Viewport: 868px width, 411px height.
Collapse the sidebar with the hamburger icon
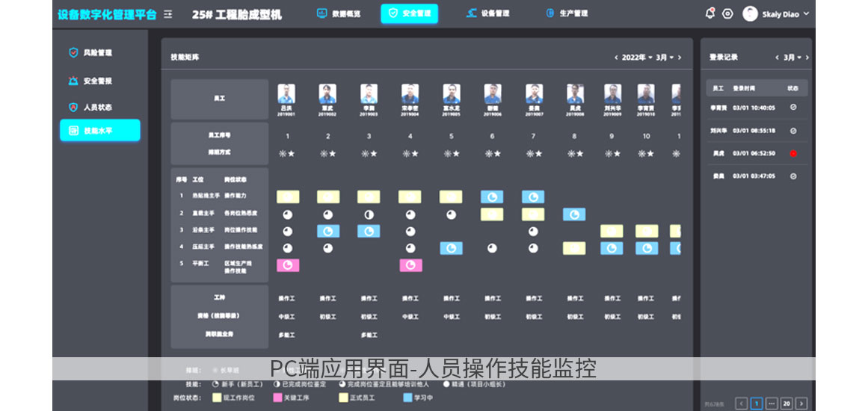[x=167, y=14]
